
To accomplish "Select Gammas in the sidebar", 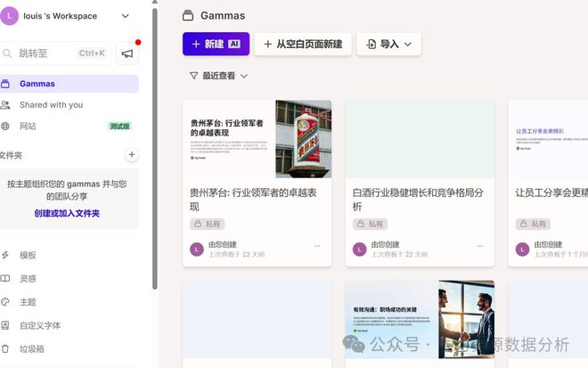I will coord(69,84).
